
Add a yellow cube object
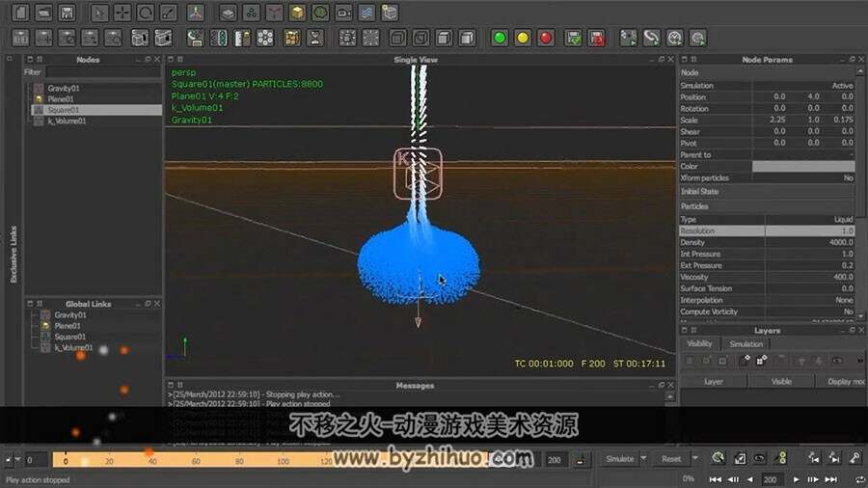click(x=297, y=13)
